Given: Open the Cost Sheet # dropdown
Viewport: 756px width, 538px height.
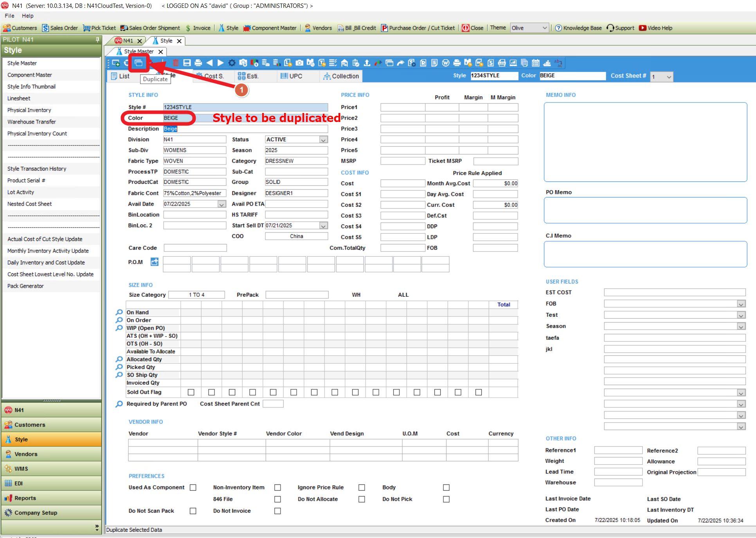Looking at the screenshot, I should coord(669,77).
